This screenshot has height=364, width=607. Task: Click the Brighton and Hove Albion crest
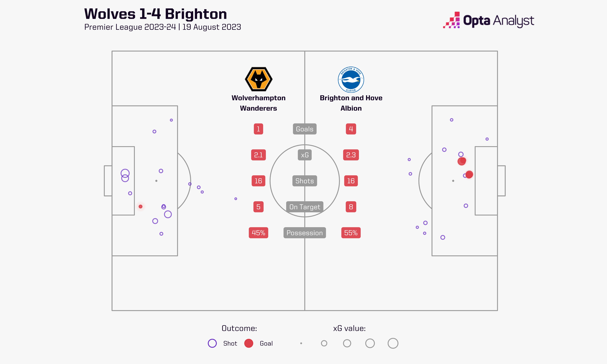click(x=351, y=80)
